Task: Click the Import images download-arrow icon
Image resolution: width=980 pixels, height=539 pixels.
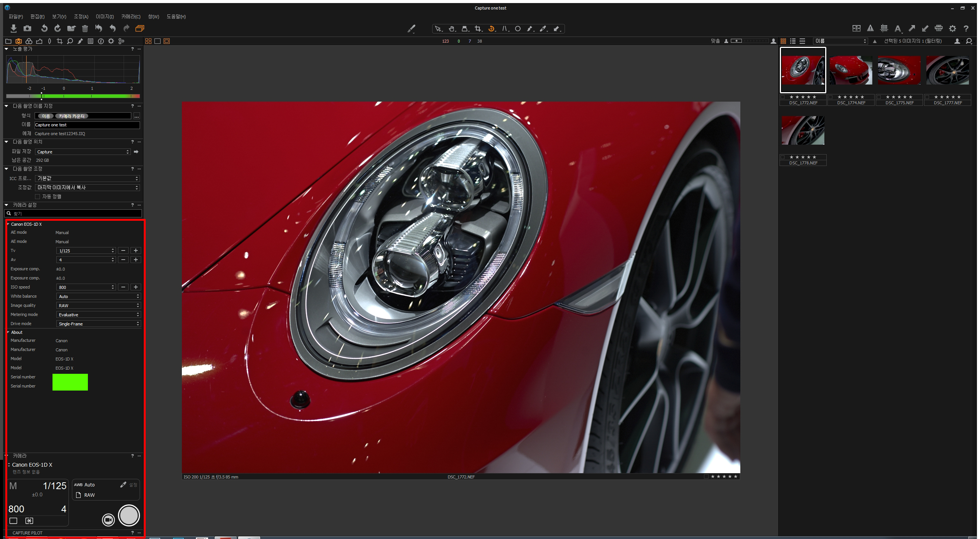Action: point(14,29)
